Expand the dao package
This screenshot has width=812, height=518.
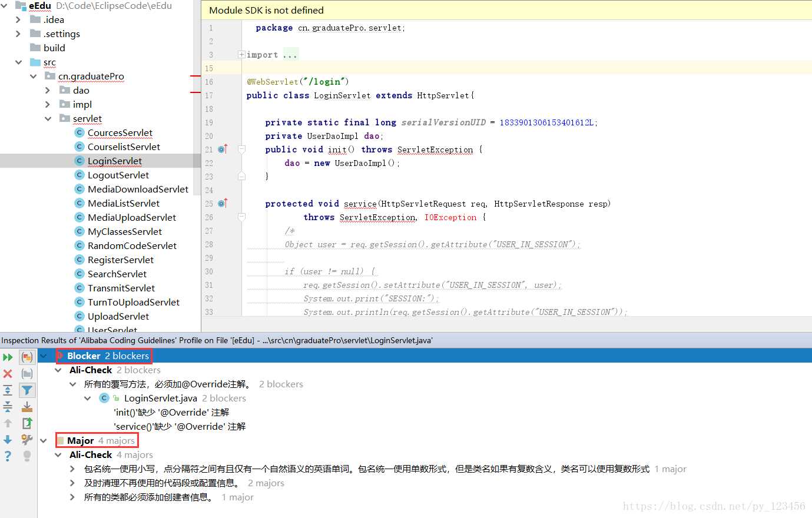click(x=48, y=90)
